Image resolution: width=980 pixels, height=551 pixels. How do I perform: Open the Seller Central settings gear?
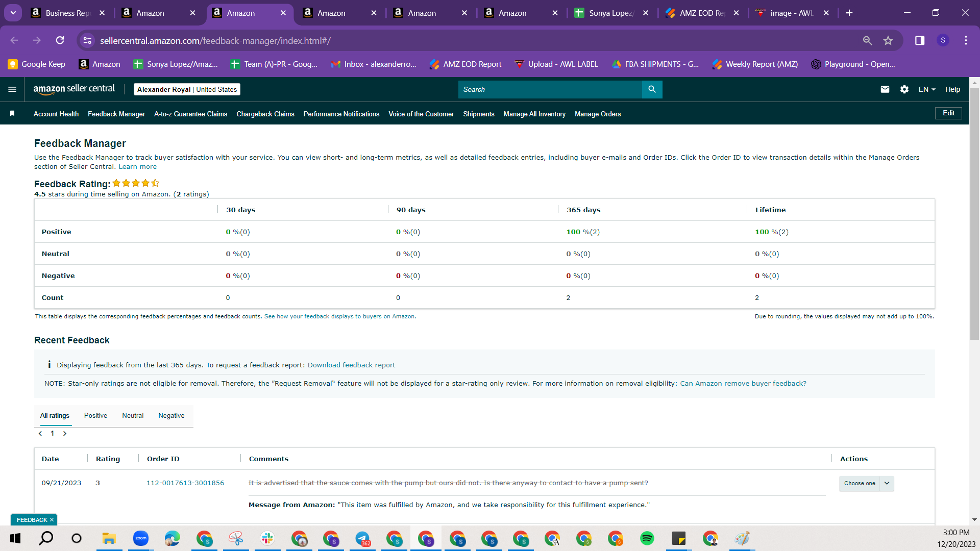pos(904,89)
